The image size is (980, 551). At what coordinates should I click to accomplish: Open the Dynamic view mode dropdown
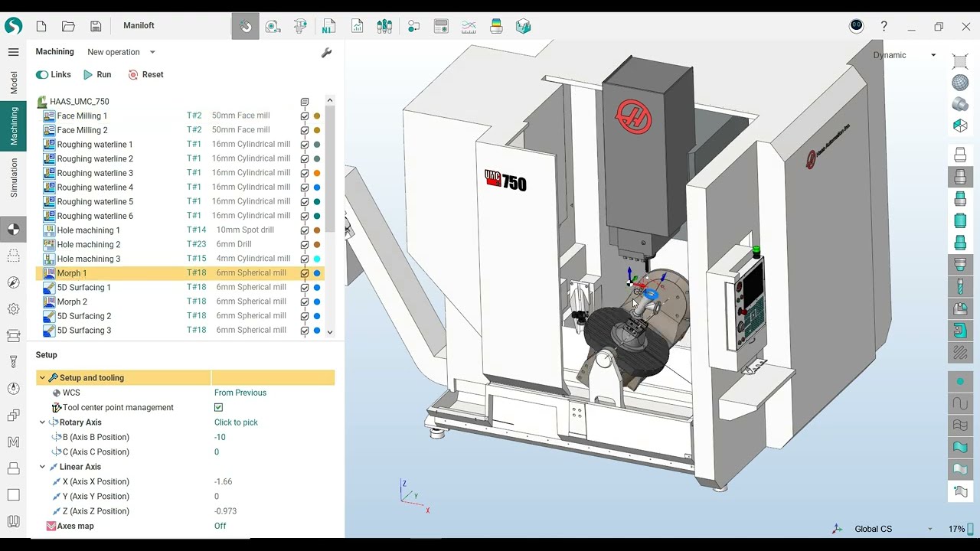[x=905, y=55]
